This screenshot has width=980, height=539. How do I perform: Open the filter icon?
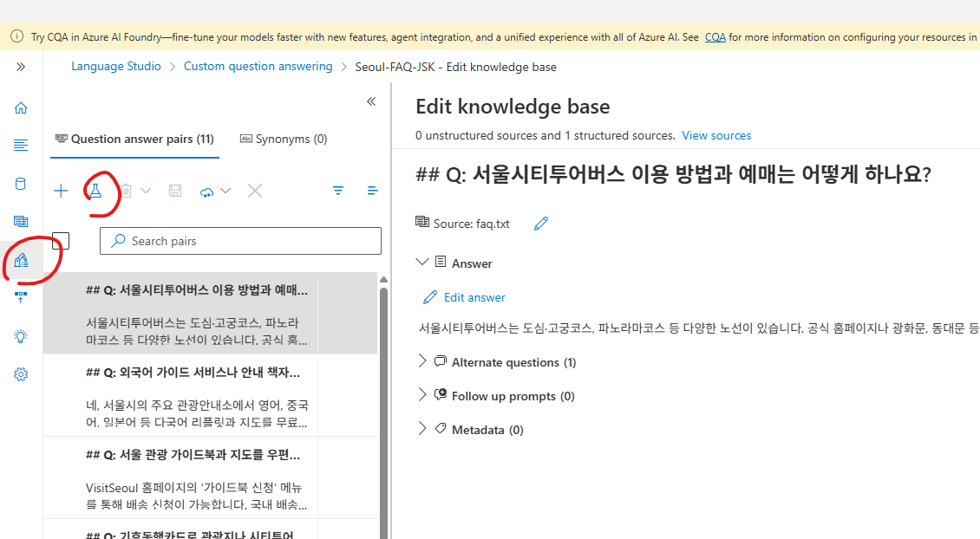pyautogui.click(x=338, y=191)
